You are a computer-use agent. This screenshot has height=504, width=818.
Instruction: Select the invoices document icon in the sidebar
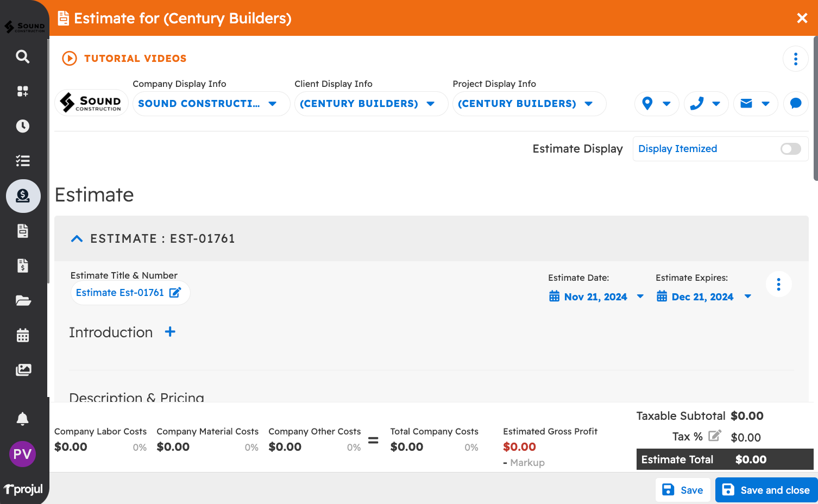22,266
